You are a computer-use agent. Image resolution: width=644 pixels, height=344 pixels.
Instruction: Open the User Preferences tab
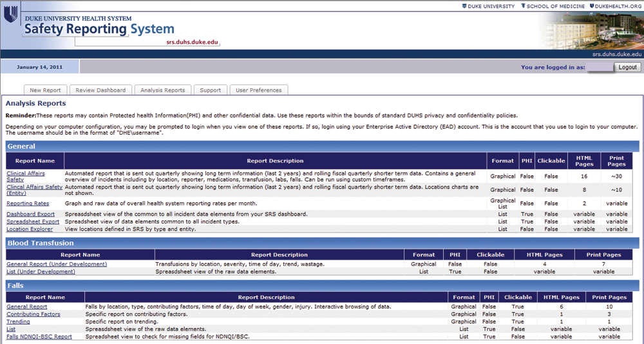tap(259, 90)
